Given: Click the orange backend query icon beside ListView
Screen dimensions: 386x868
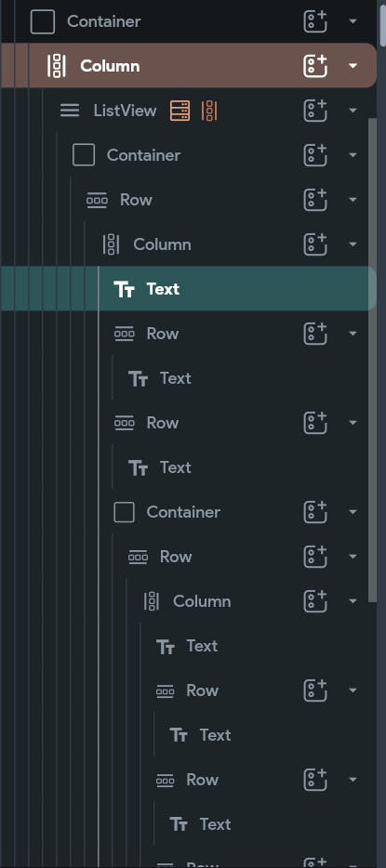Looking at the screenshot, I should pyautogui.click(x=180, y=111).
